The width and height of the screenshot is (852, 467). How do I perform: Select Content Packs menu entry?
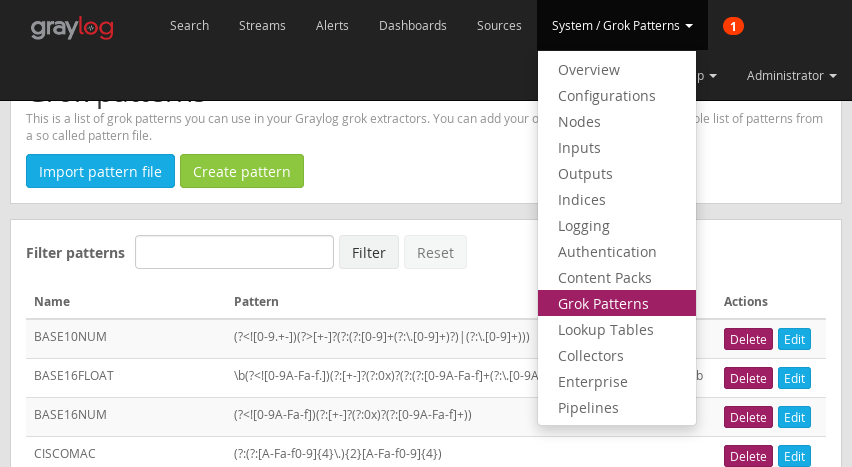tap(604, 278)
